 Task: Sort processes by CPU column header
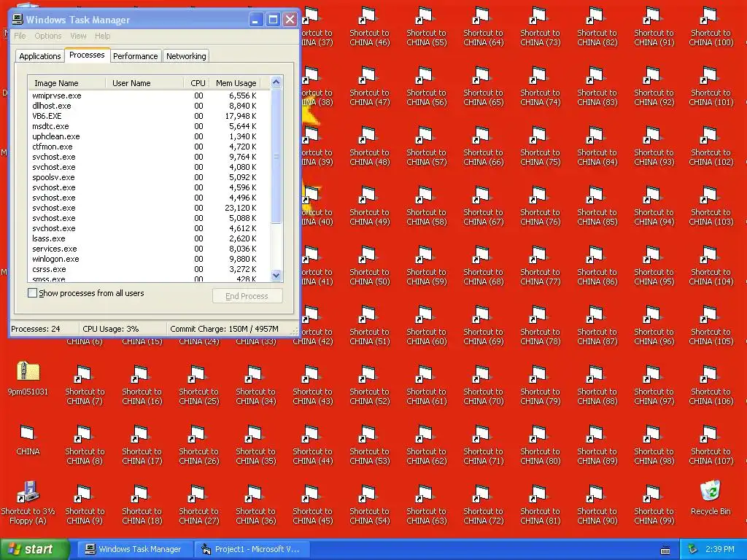coord(196,83)
